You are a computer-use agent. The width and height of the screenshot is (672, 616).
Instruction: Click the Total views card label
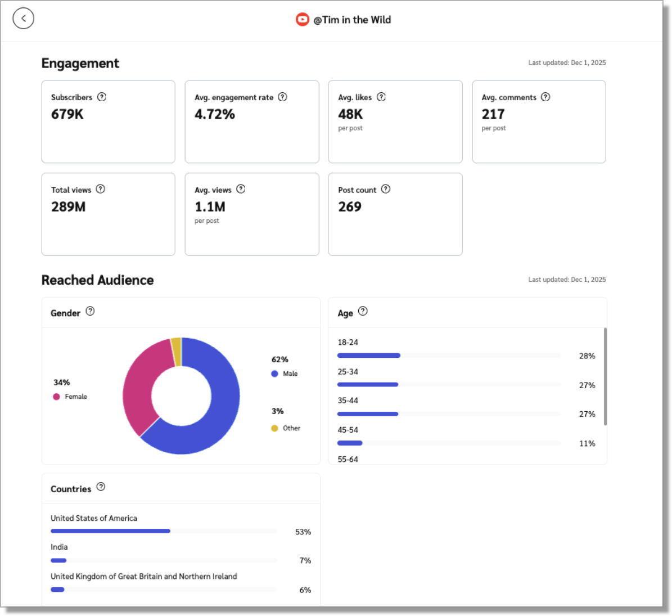click(71, 190)
